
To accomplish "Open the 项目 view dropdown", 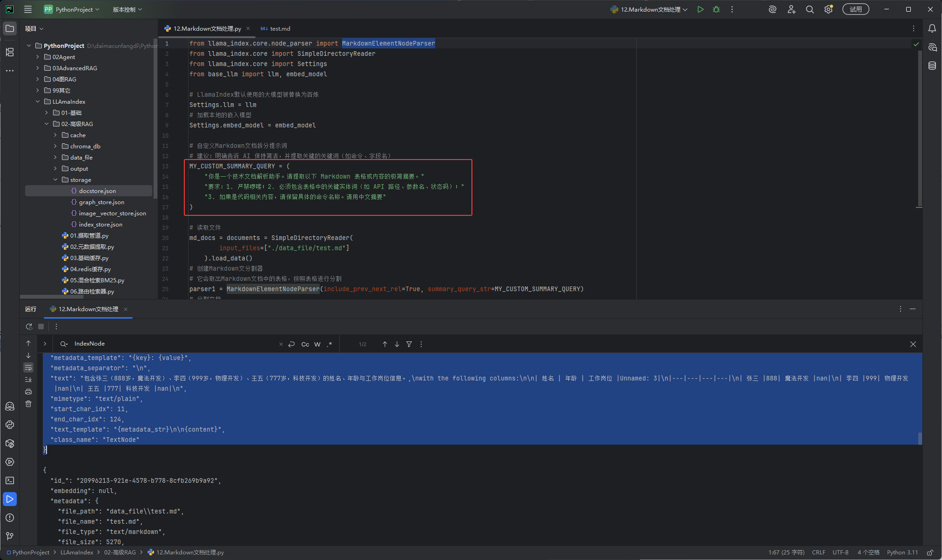I will point(34,28).
